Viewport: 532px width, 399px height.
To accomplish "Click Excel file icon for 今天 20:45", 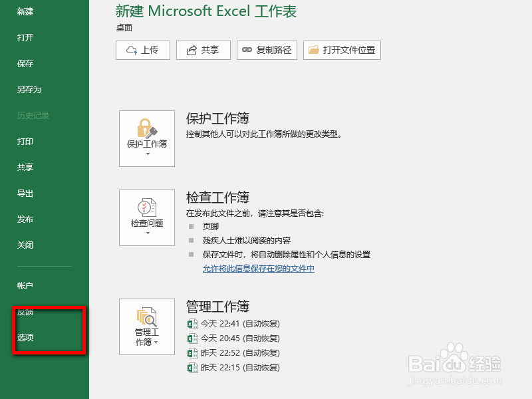I will [x=193, y=338].
